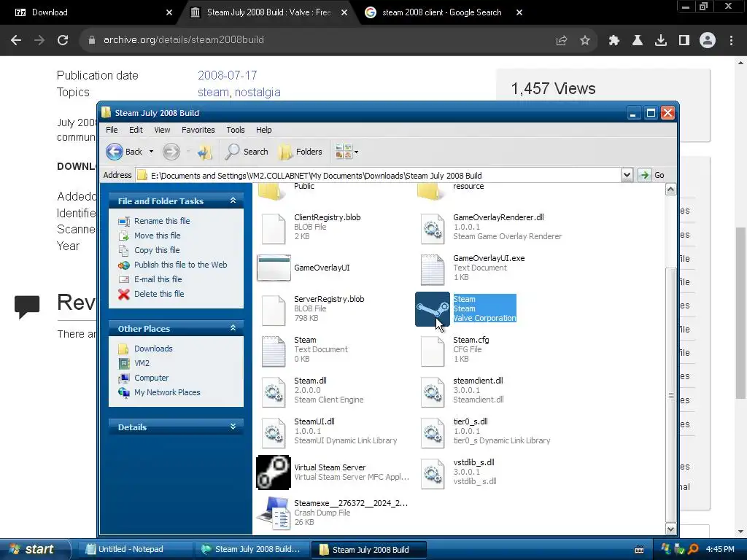The width and height of the screenshot is (747, 560).
Task: Click the steam topic link on archive.org
Action: click(213, 92)
